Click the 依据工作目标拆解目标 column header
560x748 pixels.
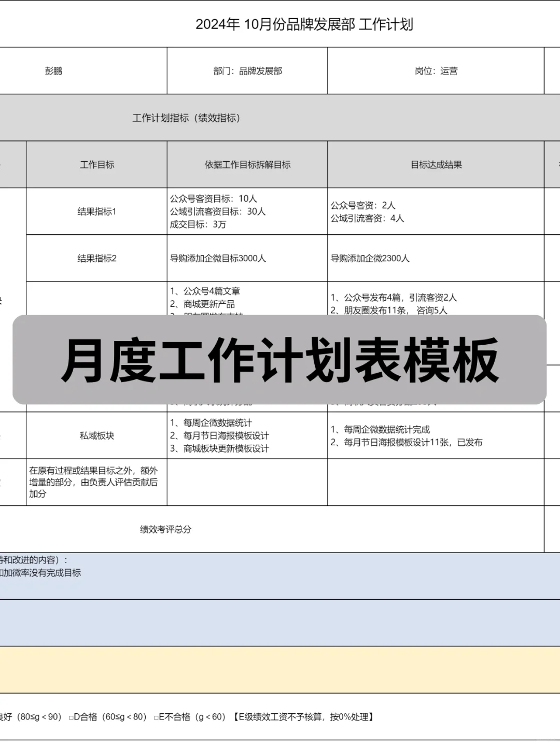246,165
